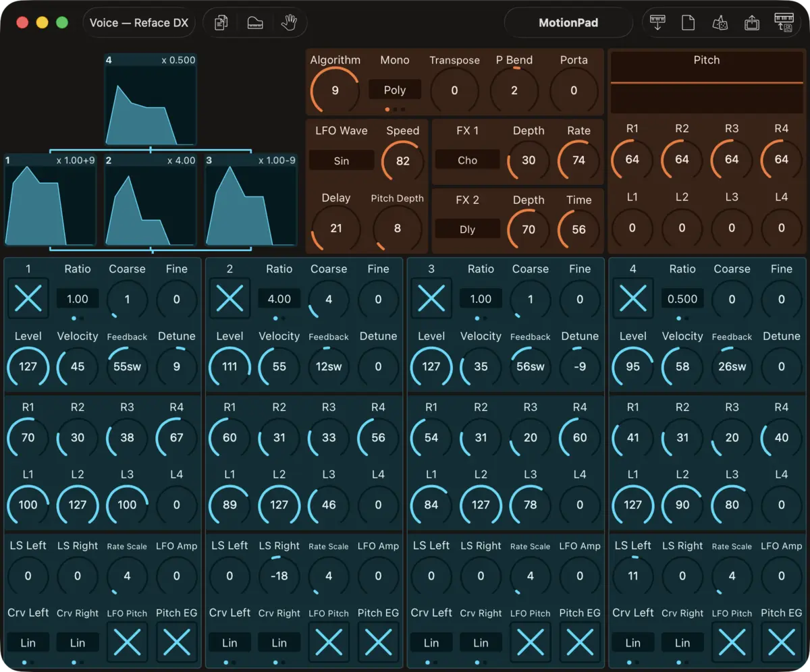Toggle operator 3 on/off X button

coord(431,298)
